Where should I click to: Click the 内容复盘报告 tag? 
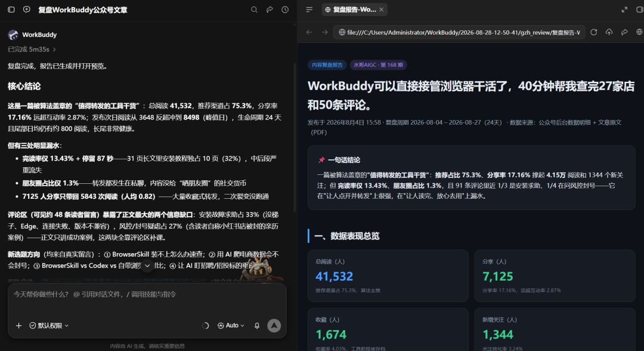tap(327, 65)
